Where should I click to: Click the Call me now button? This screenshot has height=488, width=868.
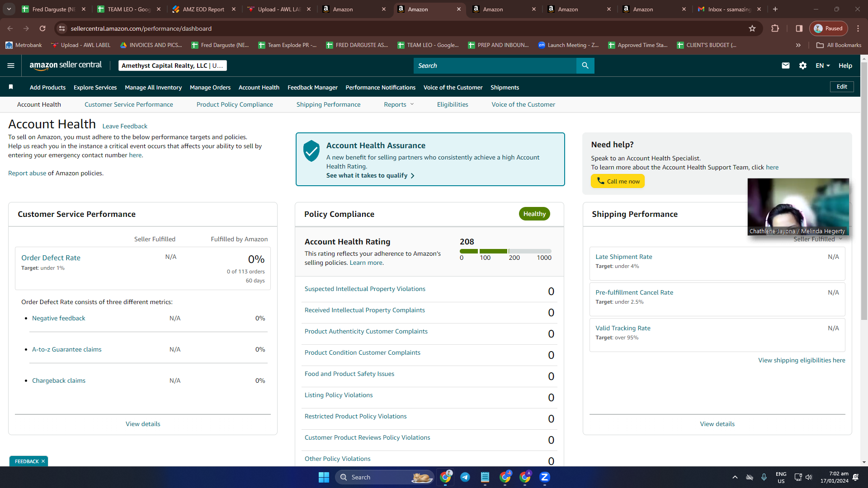tap(618, 181)
